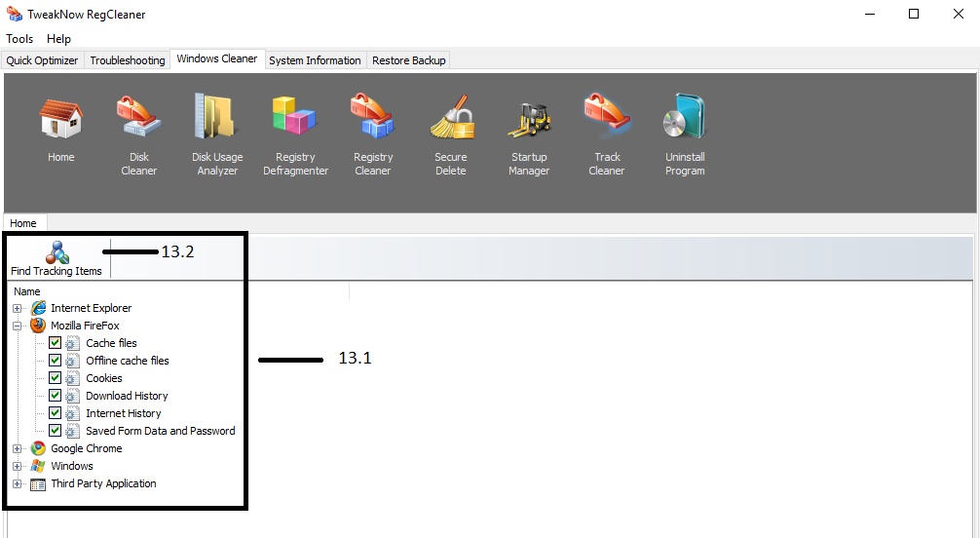Toggle the Download History checkbox
980x538 pixels.
tap(55, 396)
